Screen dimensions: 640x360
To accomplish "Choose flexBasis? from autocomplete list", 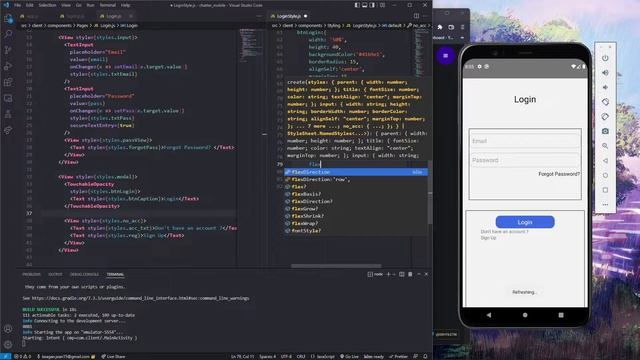I will click(356, 194).
